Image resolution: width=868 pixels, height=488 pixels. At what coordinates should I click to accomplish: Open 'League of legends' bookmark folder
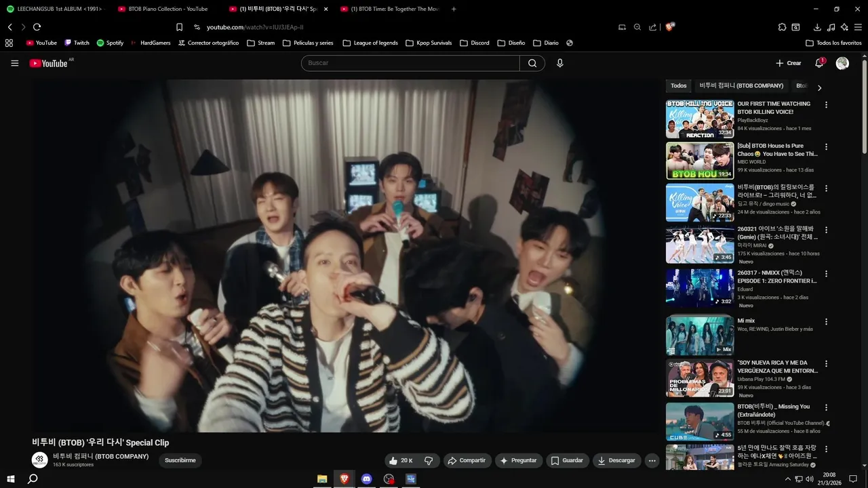(x=370, y=43)
